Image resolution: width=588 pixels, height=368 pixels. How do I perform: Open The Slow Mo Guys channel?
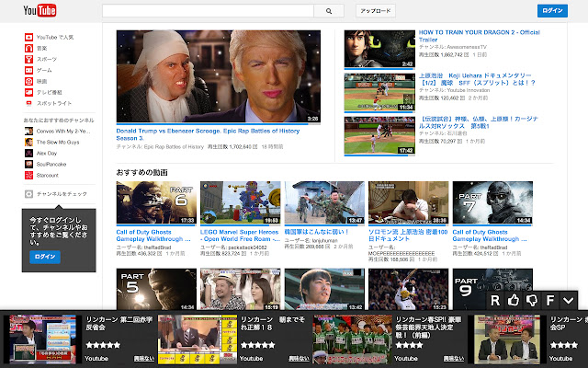point(56,141)
